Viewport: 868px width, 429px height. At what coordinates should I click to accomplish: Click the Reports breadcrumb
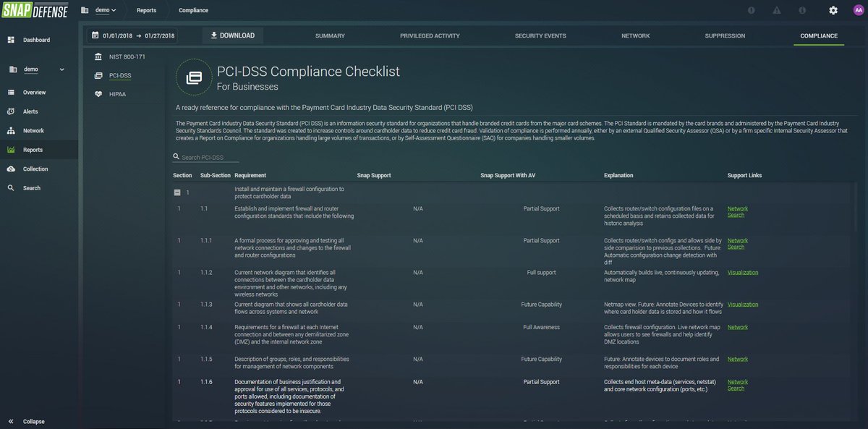pos(146,11)
